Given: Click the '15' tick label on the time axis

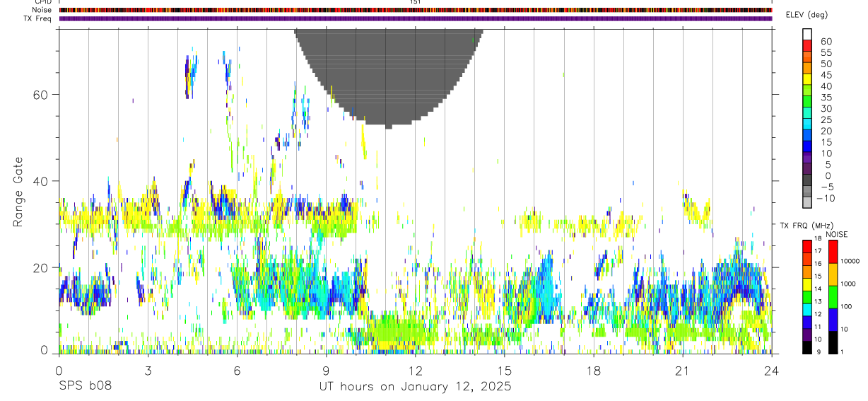Looking at the screenshot, I should [505, 370].
